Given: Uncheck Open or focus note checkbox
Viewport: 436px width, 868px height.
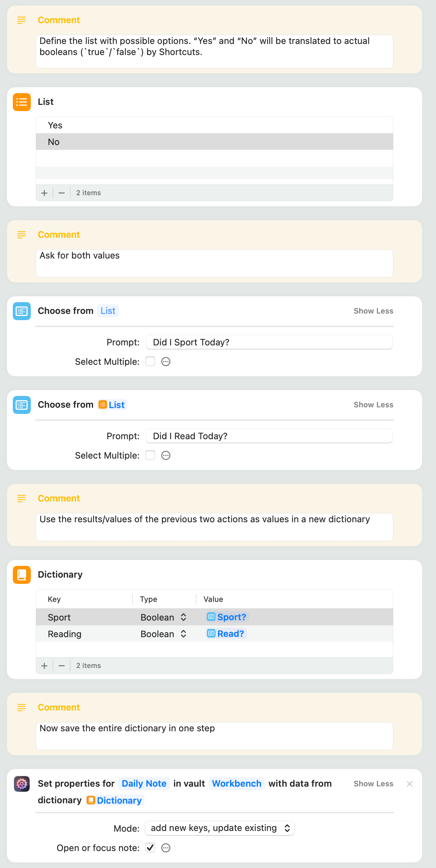Looking at the screenshot, I should tap(150, 848).
